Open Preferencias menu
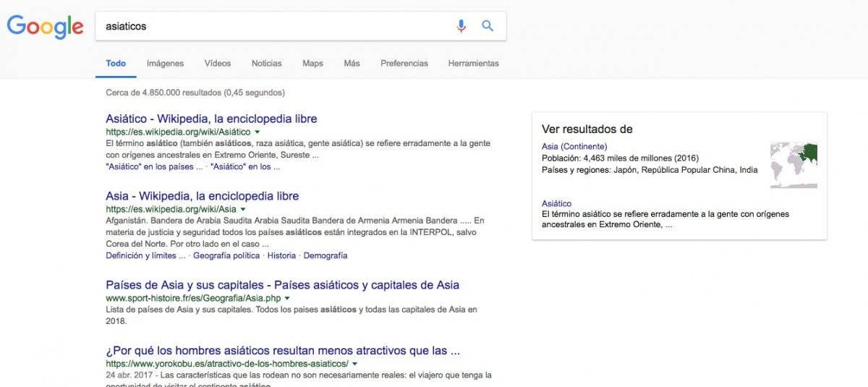The height and width of the screenshot is (387, 868). (x=404, y=64)
